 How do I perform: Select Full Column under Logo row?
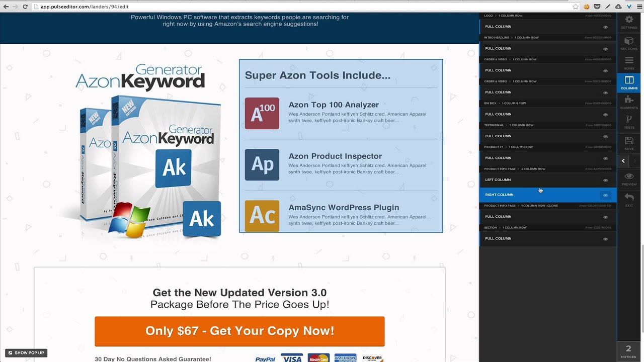548,27
